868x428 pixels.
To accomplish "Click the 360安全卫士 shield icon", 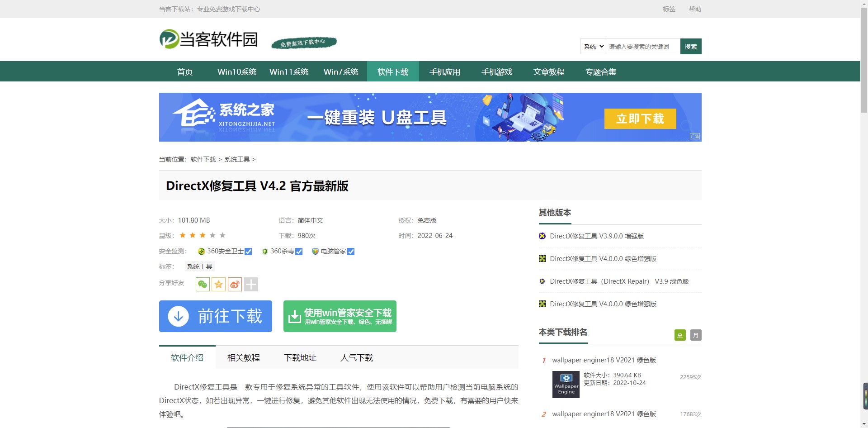I will click(202, 252).
